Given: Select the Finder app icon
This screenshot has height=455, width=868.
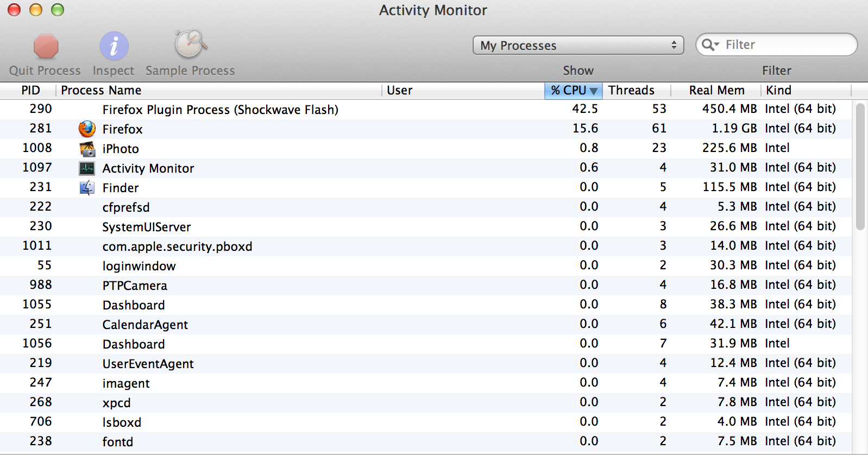Looking at the screenshot, I should (87, 188).
